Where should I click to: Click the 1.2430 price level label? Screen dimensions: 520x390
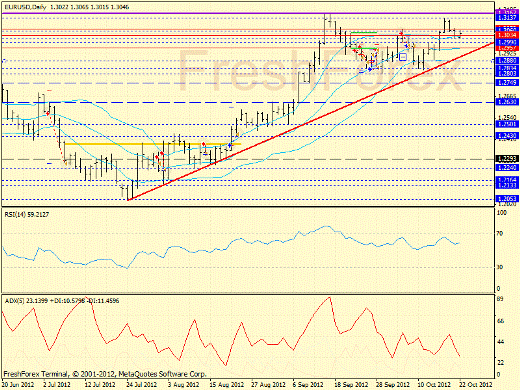click(507, 136)
